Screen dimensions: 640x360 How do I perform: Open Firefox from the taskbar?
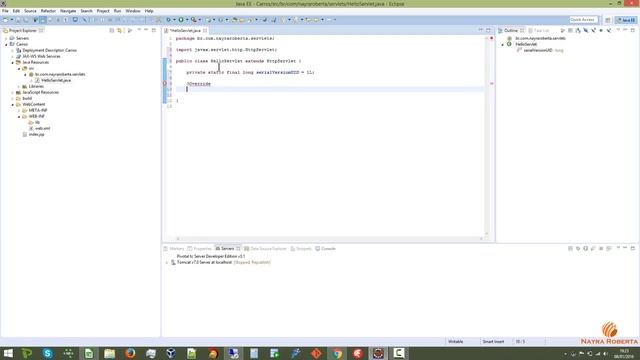[130, 353]
